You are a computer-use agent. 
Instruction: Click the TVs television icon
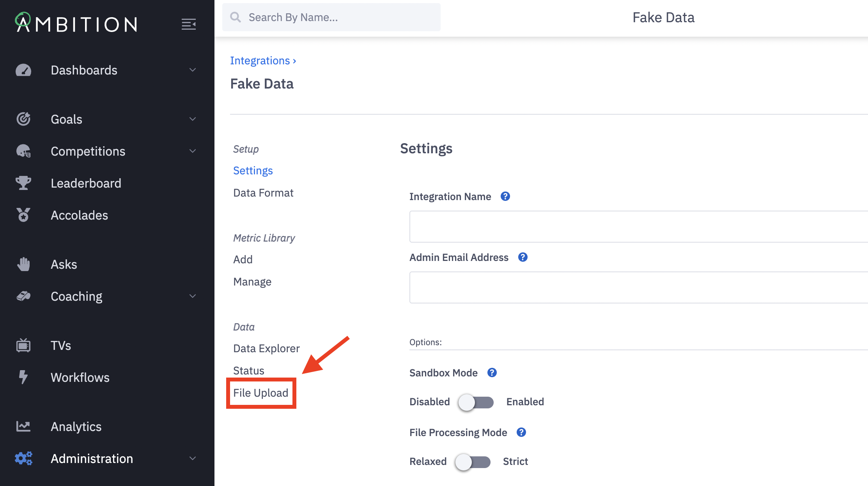pyautogui.click(x=23, y=345)
